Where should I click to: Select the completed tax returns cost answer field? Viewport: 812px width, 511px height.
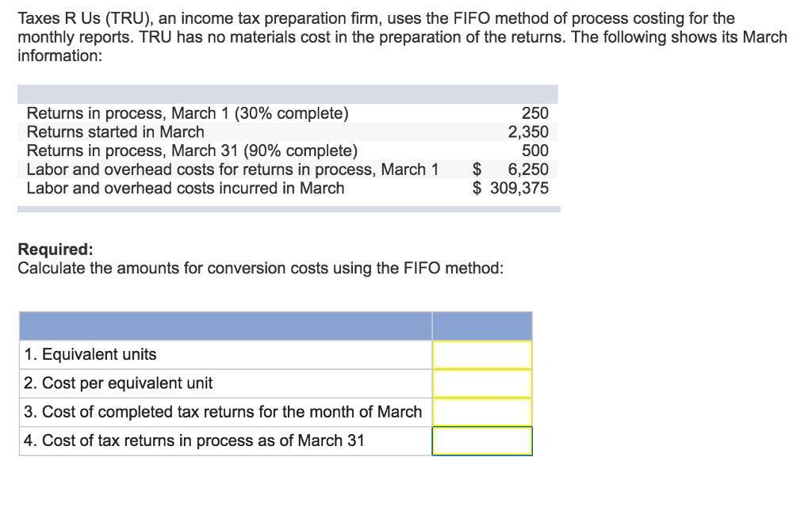482,412
